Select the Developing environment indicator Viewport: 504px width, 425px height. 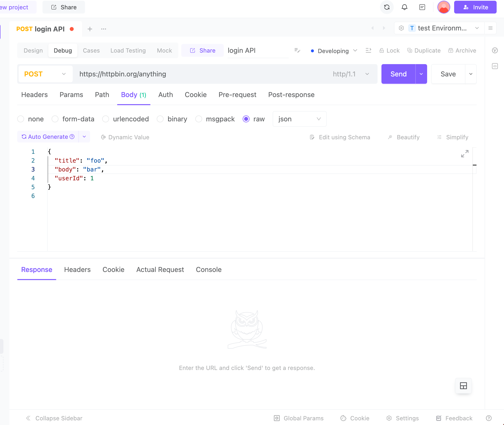333,50
